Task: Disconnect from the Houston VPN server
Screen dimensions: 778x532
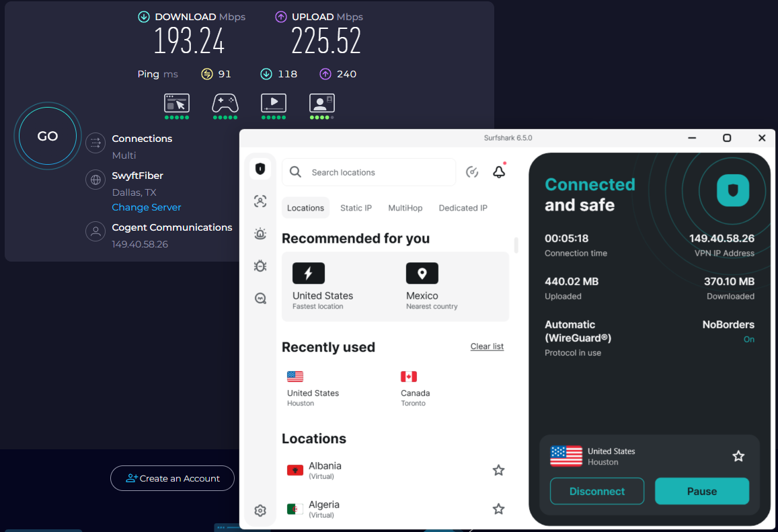Action: pos(596,491)
